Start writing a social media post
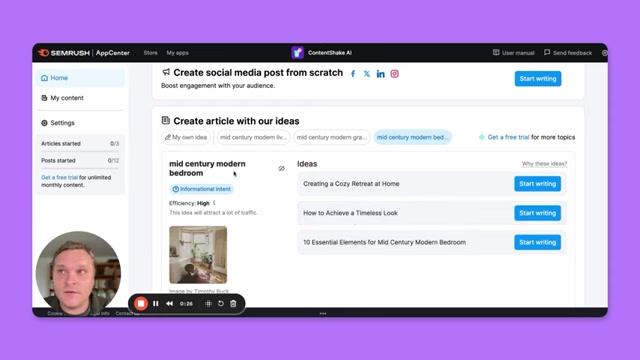 click(538, 79)
